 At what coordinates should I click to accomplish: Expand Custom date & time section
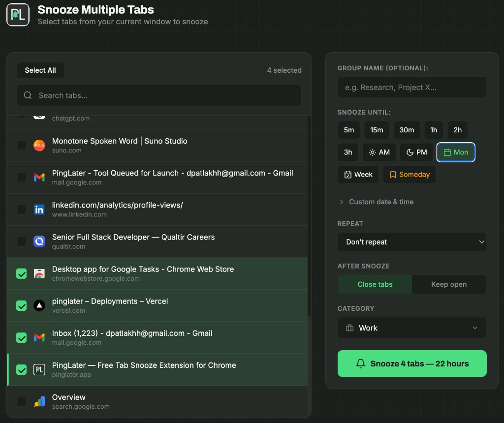coord(377,202)
